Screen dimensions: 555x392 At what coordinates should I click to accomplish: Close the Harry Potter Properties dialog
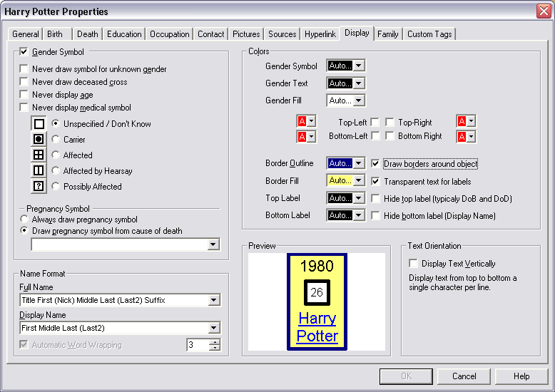click(544, 11)
